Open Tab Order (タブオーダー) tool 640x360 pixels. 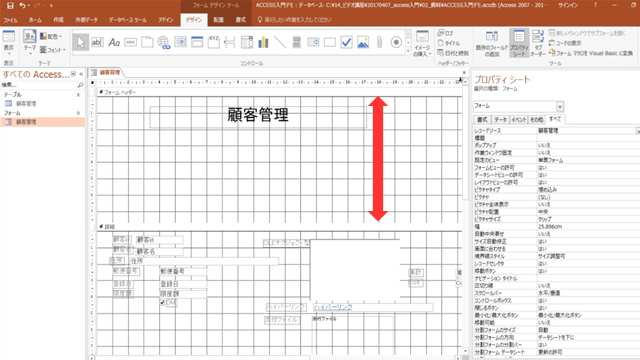click(x=538, y=43)
